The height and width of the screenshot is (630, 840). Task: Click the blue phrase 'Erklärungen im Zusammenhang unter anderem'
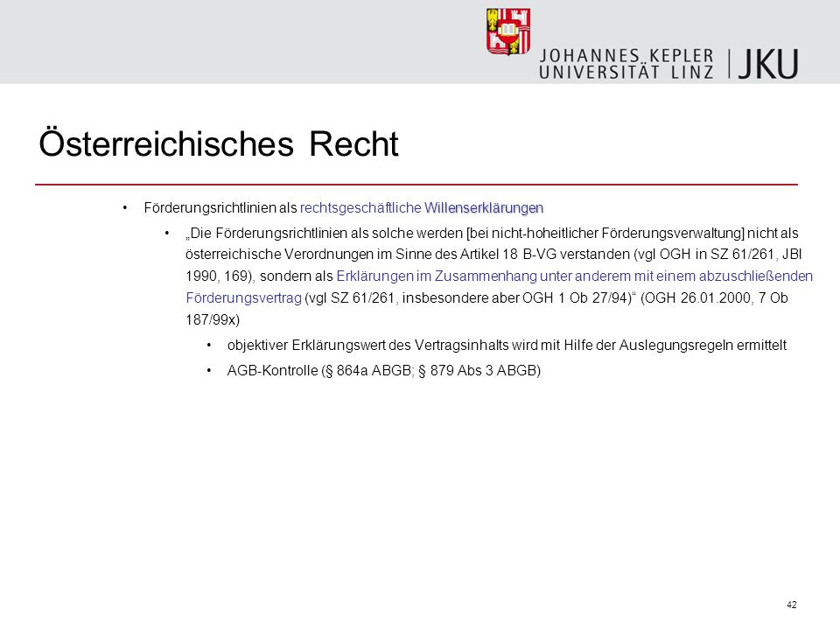pyautogui.click(x=484, y=276)
